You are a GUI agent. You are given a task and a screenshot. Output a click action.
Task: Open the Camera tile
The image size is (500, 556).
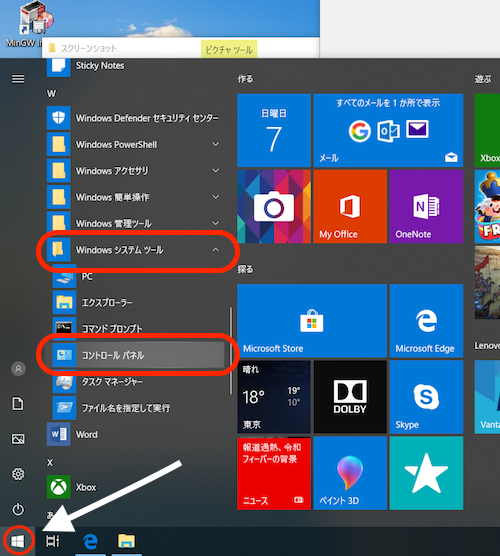click(x=274, y=206)
